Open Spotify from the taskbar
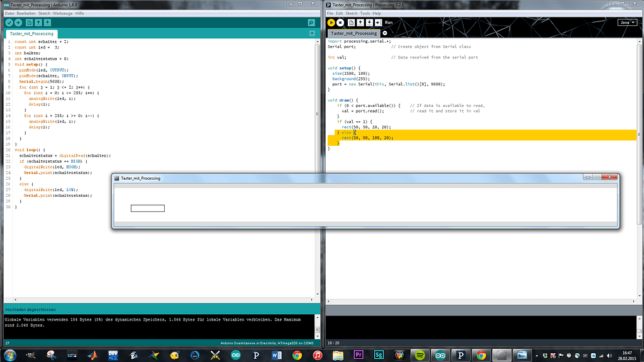This screenshot has width=644, height=362. point(419,355)
